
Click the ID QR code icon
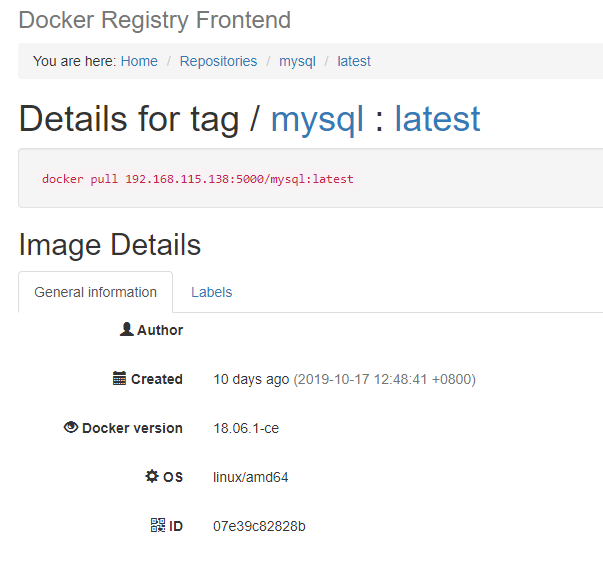[158, 525]
